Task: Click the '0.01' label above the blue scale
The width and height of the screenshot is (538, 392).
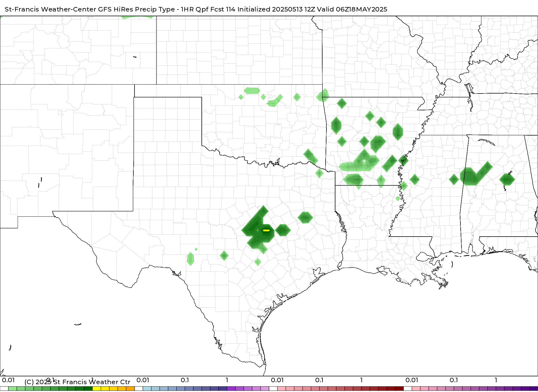Action: pos(143,380)
